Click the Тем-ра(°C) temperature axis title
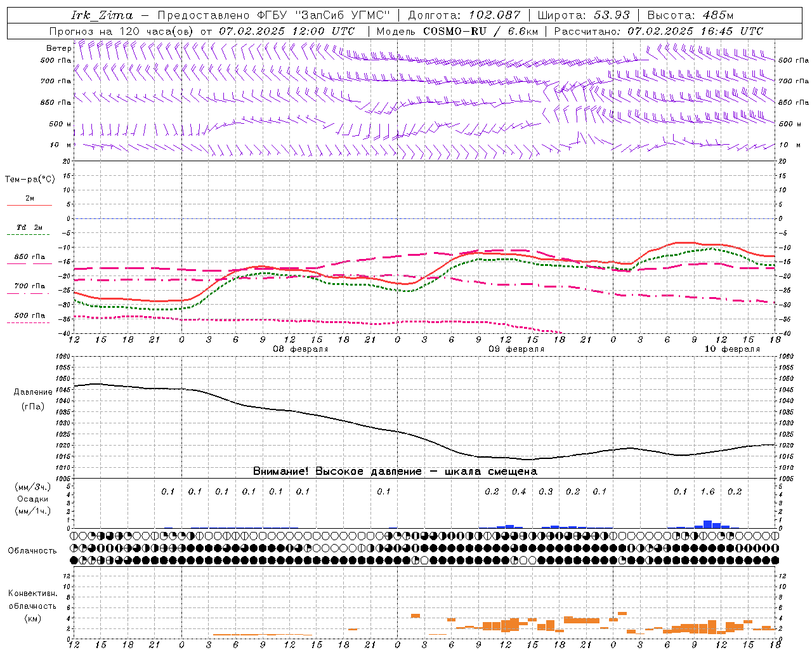 [30, 180]
